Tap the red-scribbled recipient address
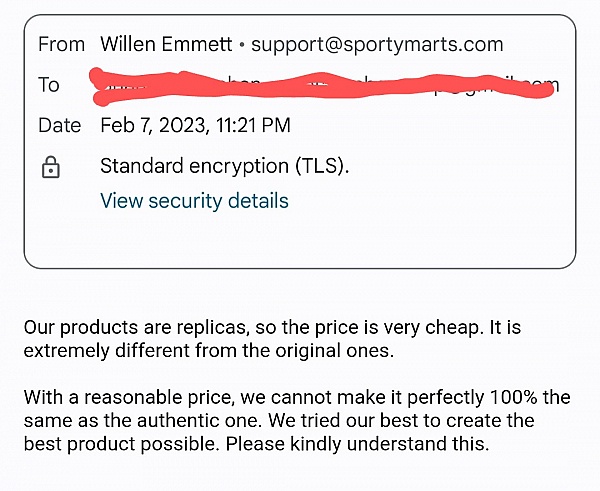Viewport: 600px width, 491px height. coord(322,87)
